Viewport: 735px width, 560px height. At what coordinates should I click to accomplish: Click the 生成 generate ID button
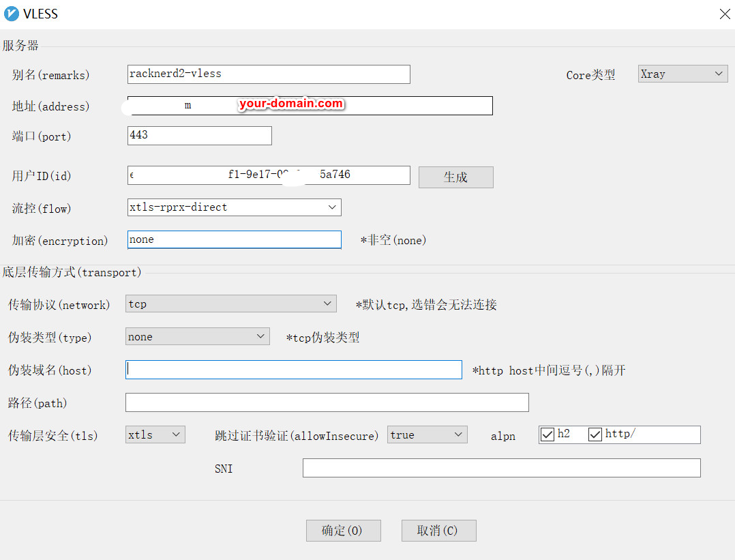point(455,177)
